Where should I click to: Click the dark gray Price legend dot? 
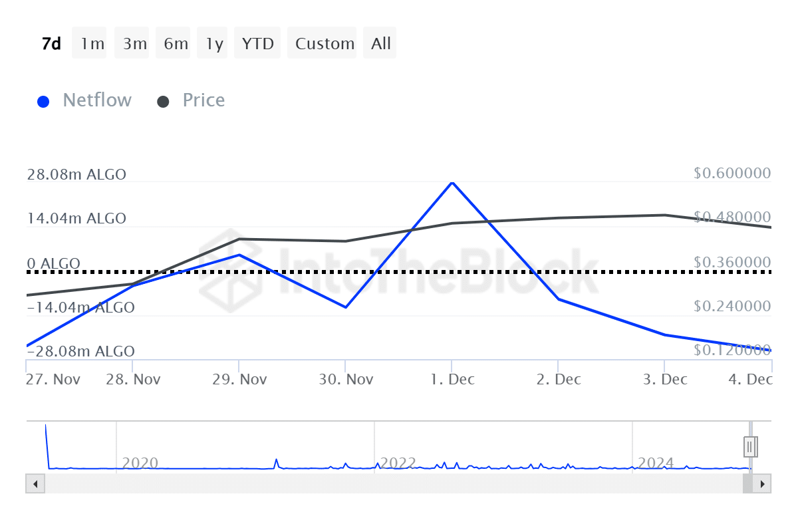(x=163, y=102)
